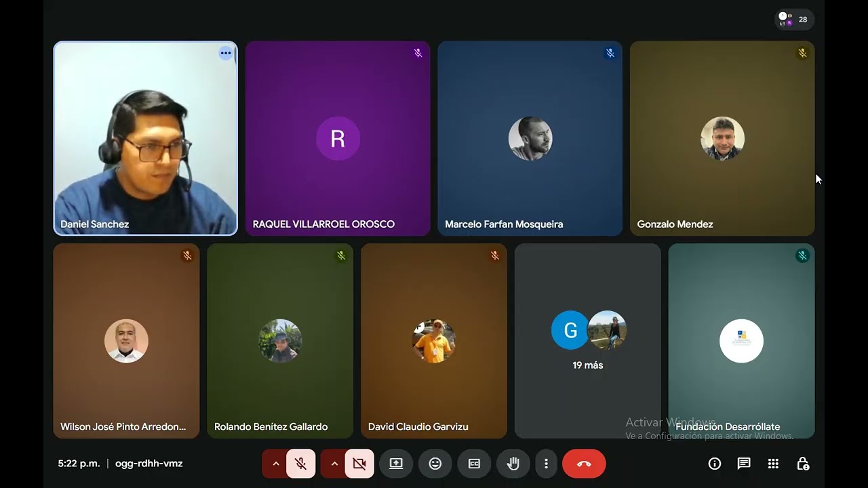Select Marcelo Farfan Mosqueira profile photo
This screenshot has height=488, width=868.
(530, 139)
